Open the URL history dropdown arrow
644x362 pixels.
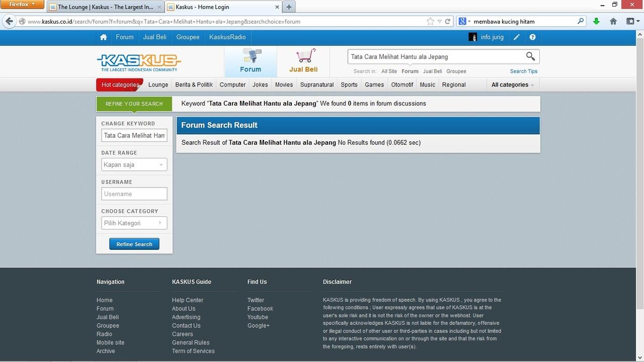[440, 22]
